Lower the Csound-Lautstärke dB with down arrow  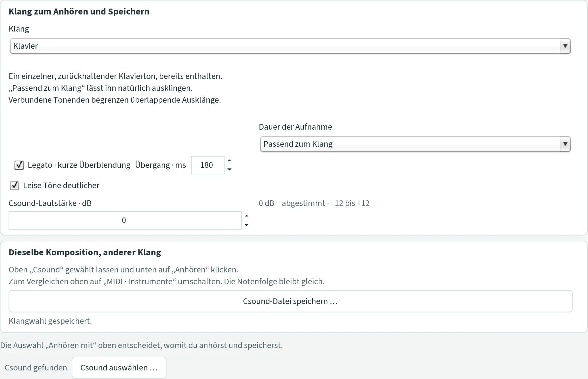point(247,224)
